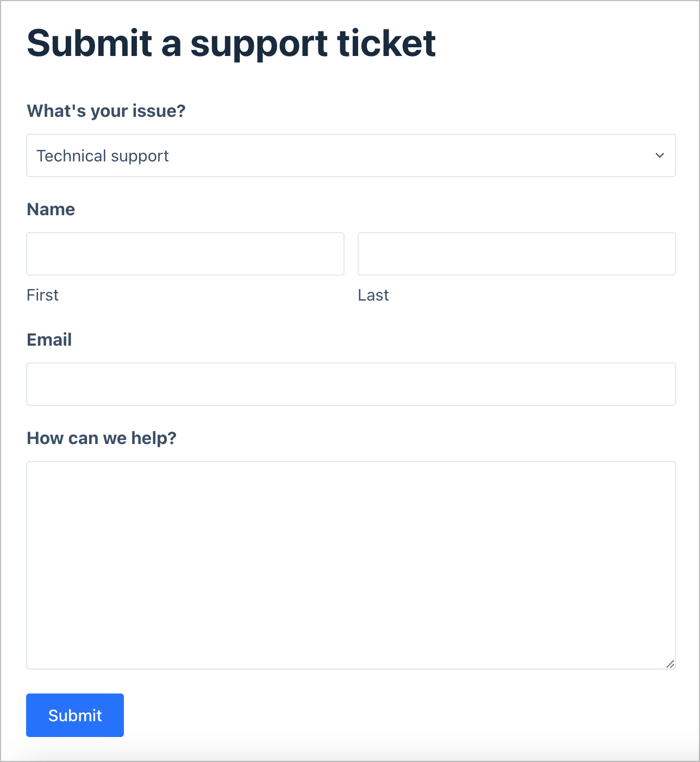Click the 'What's your issue?' label

[x=106, y=110]
